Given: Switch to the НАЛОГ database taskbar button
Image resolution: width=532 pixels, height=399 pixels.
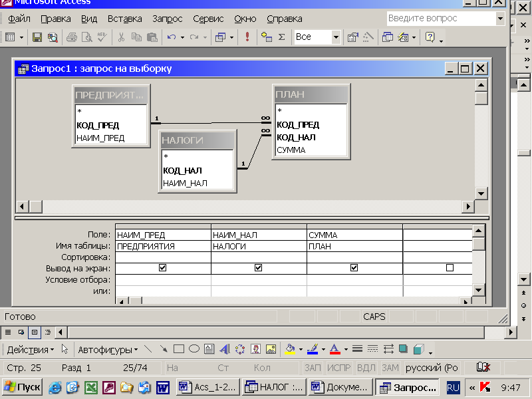Looking at the screenshot, I should point(273,387).
